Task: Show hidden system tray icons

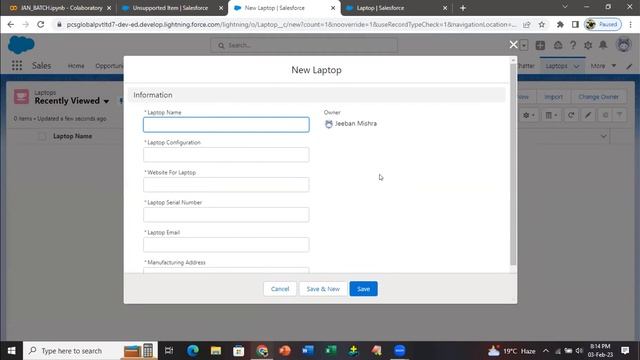Action: (x=546, y=351)
